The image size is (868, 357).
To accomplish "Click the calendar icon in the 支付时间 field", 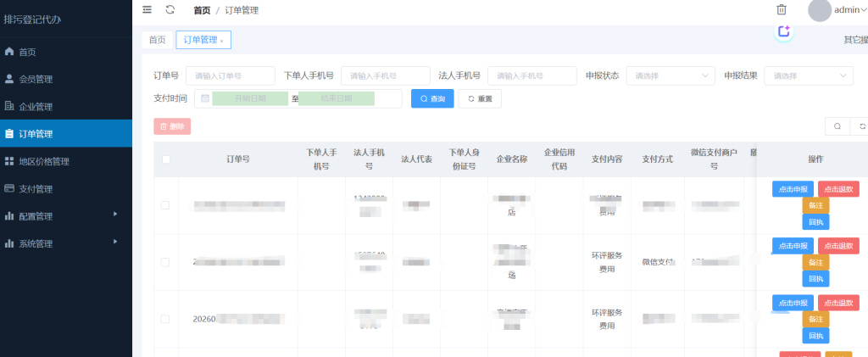I will pos(205,98).
